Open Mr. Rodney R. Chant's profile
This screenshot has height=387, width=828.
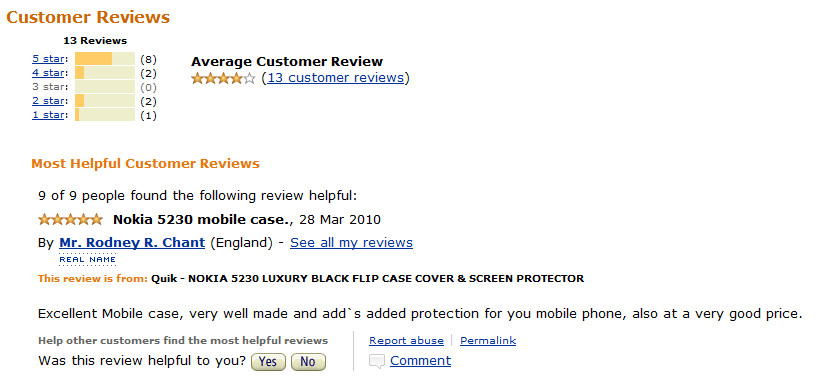132,243
